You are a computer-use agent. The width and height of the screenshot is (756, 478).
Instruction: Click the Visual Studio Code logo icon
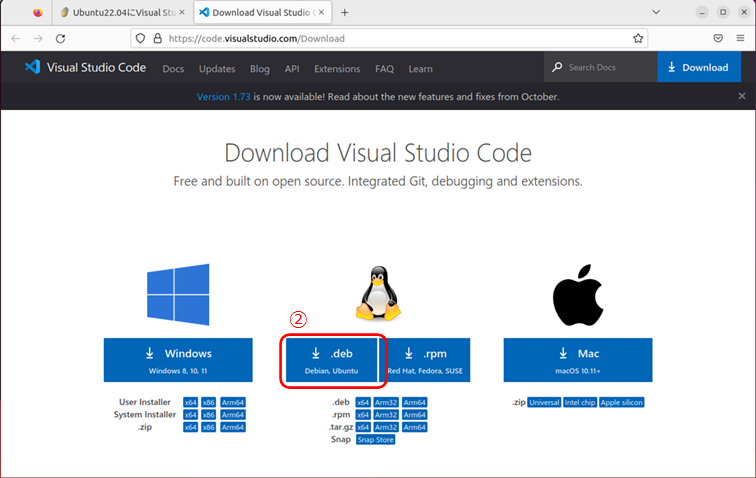32,68
